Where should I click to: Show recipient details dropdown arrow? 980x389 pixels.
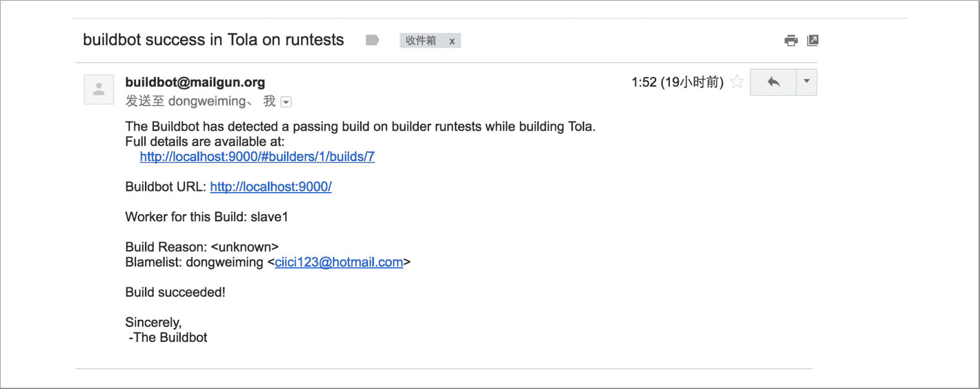click(286, 102)
